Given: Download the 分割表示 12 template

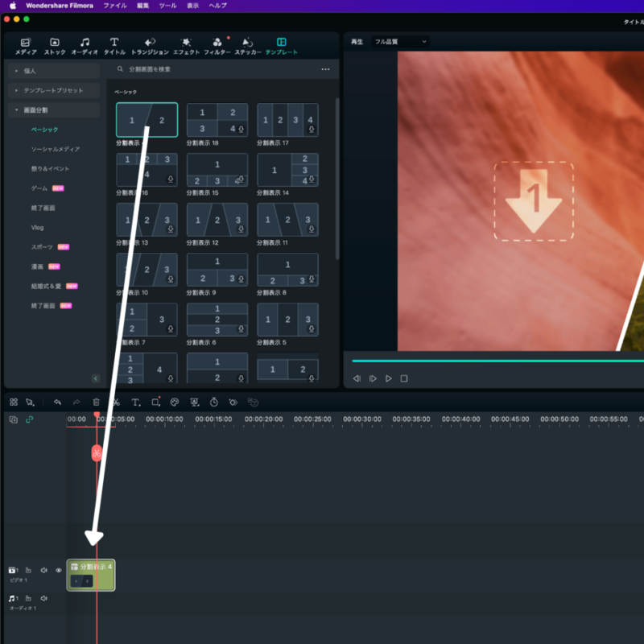Looking at the screenshot, I should click(x=241, y=229).
